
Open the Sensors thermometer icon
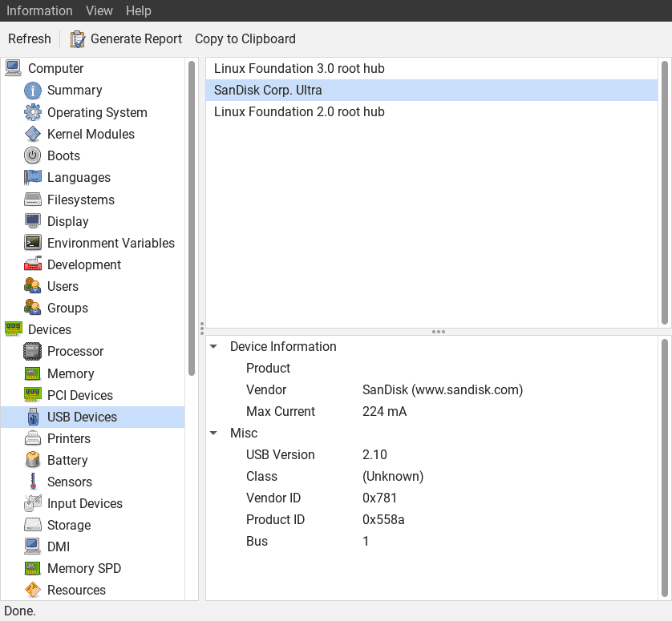[x=33, y=482]
